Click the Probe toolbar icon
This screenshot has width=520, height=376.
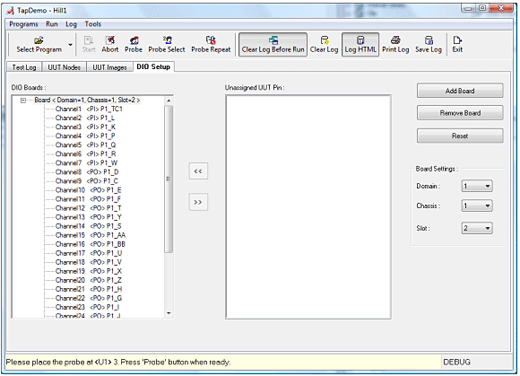[x=133, y=45]
